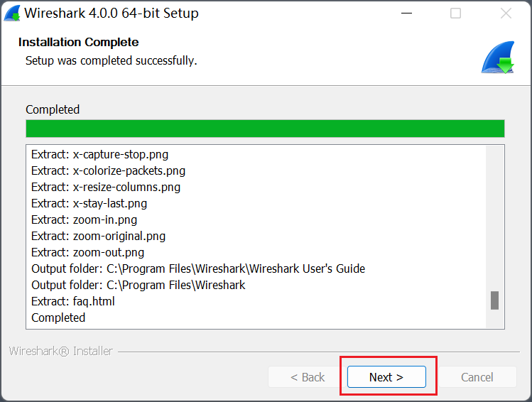
Task: Select the 'Extract: x-resize-columns.png' log entry
Action: click(x=106, y=187)
